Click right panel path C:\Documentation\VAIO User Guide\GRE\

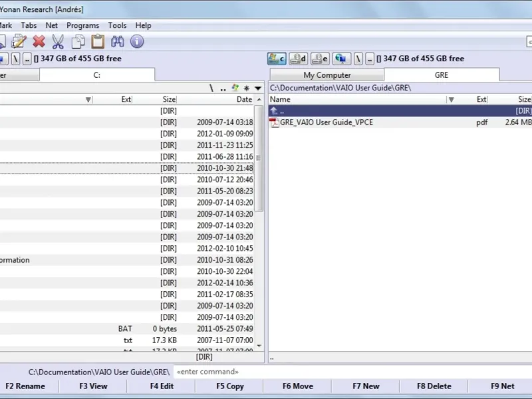coord(340,88)
